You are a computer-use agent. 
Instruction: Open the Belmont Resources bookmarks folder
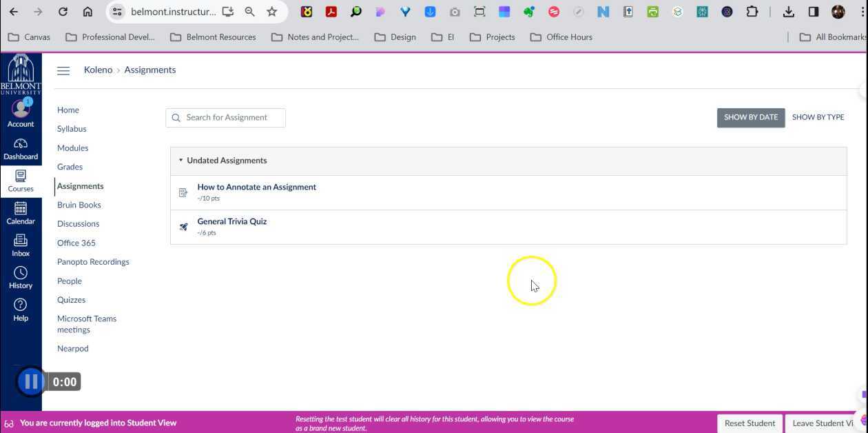point(214,37)
